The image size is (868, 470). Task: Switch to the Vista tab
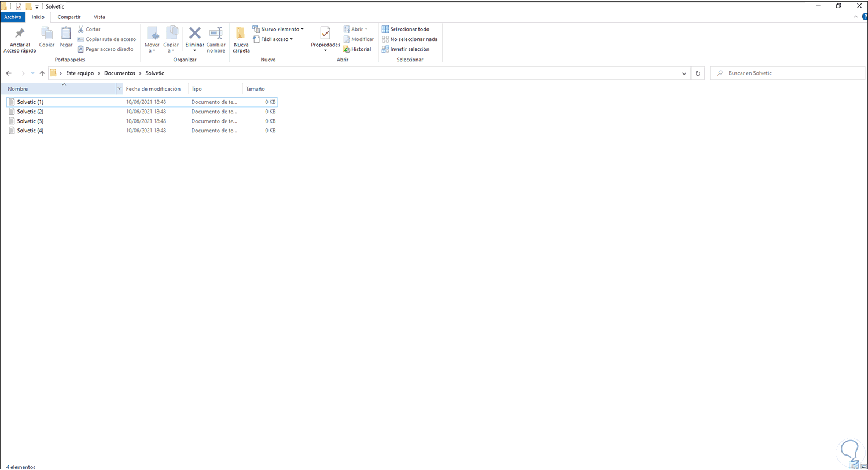[x=100, y=17]
